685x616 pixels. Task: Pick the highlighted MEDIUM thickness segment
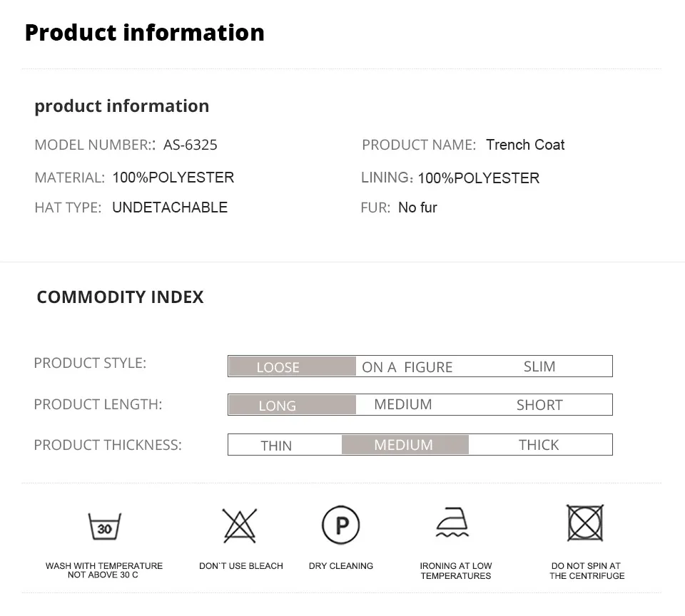pyautogui.click(x=405, y=444)
